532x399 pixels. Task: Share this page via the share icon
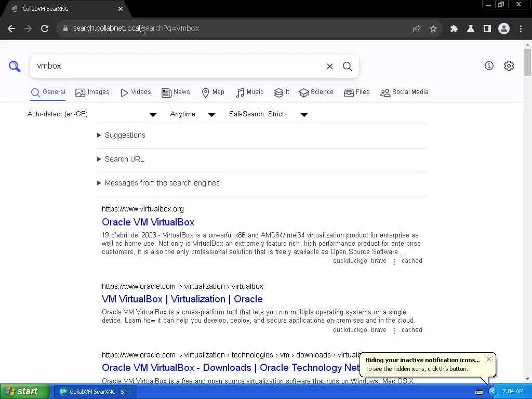(x=416, y=29)
